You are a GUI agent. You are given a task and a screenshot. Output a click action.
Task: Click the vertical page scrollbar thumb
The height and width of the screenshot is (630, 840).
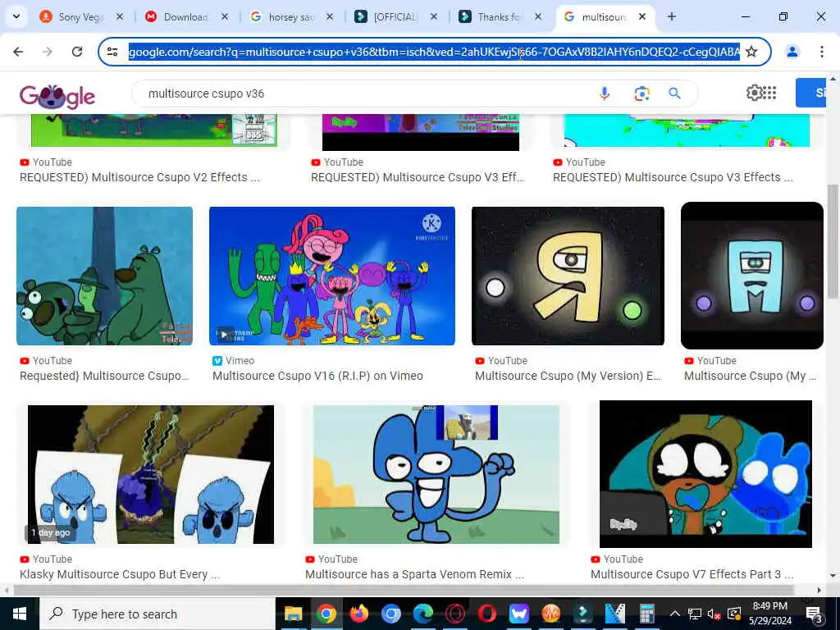tap(833, 241)
